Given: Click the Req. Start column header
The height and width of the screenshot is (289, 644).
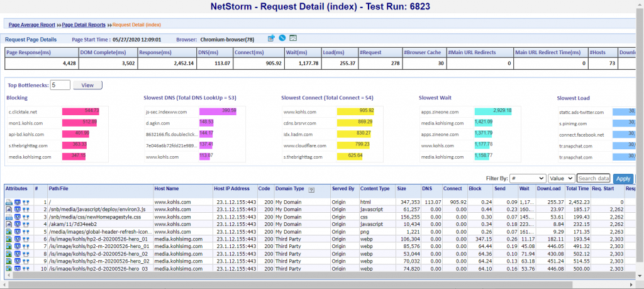Looking at the screenshot, I should coord(602,189).
